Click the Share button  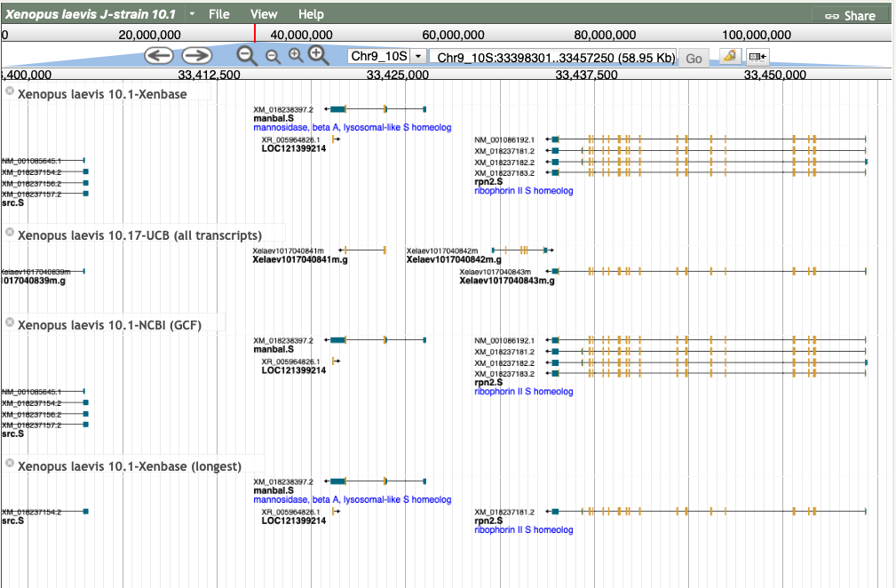tap(850, 15)
